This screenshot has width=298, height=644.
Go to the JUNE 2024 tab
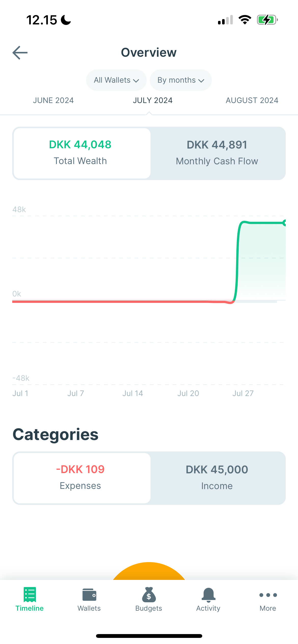click(53, 100)
